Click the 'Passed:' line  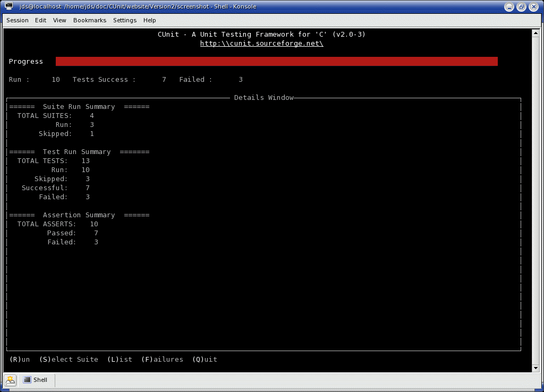click(72, 233)
